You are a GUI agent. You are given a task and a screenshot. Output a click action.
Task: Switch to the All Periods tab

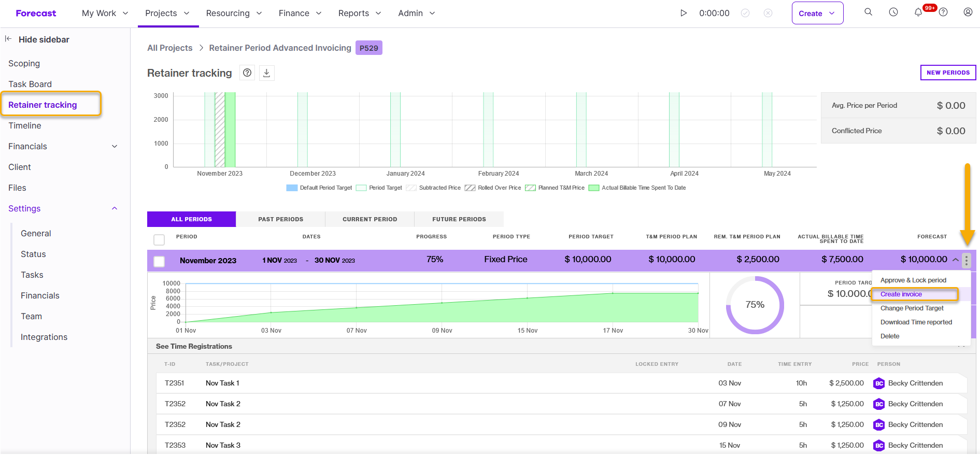[x=191, y=219]
